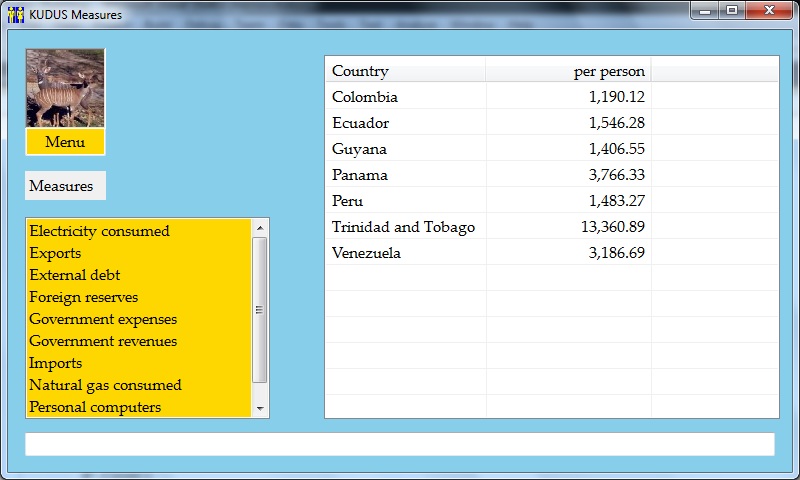The width and height of the screenshot is (800, 480).
Task: Pick Natural gas consumed measure
Action: (105, 385)
